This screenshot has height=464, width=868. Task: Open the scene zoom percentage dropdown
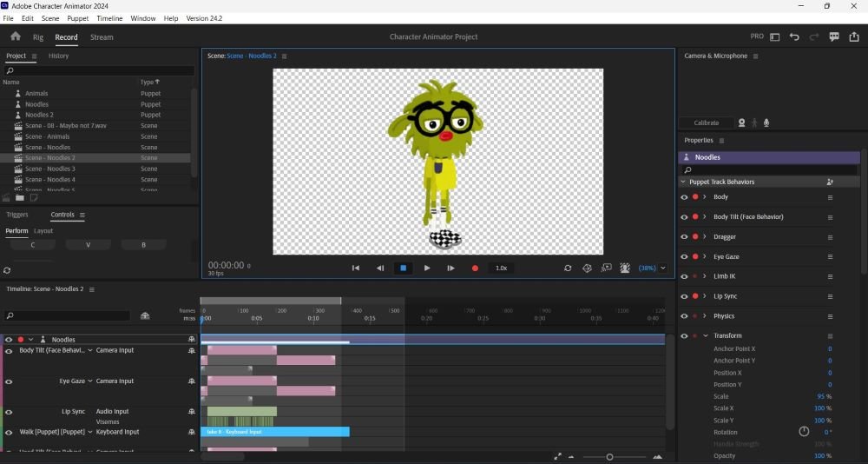tap(663, 268)
